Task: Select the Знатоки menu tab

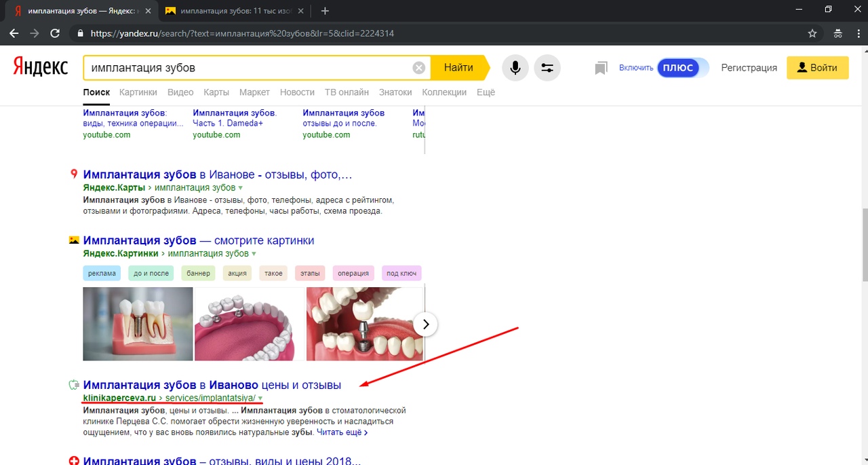Action: tap(395, 92)
